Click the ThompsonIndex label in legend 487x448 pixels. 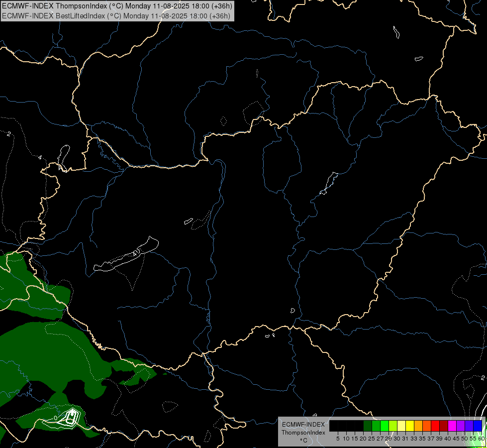303,433
